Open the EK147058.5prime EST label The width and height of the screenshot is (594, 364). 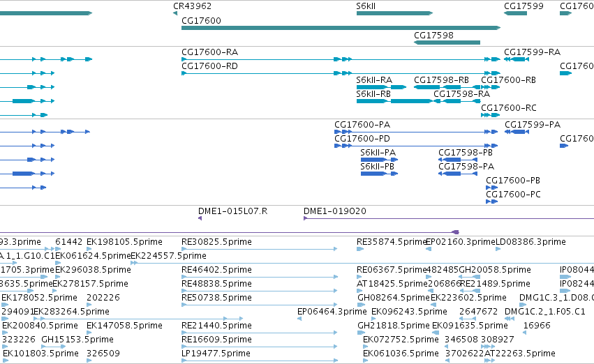pyautogui.click(x=124, y=326)
